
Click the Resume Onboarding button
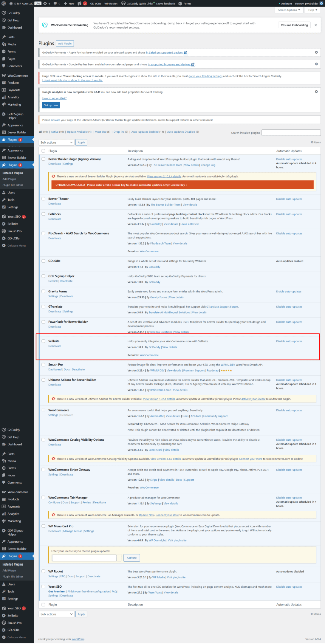coord(294,25)
